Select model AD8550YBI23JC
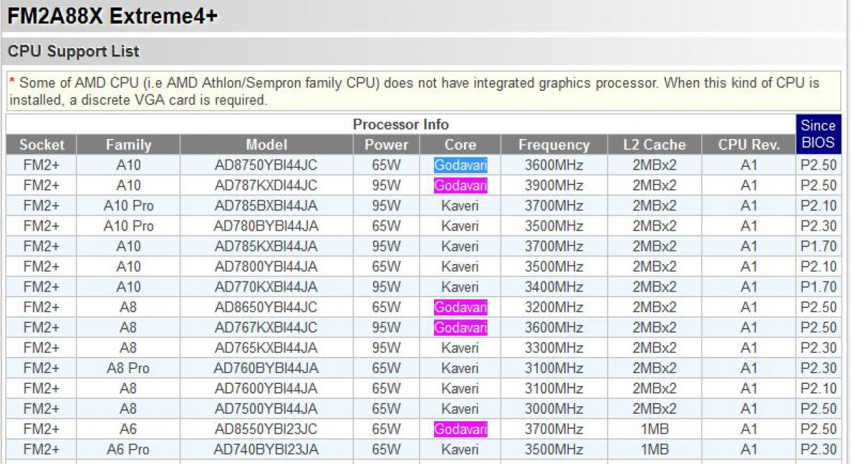Viewport: 868px width, 464px height. click(x=266, y=429)
